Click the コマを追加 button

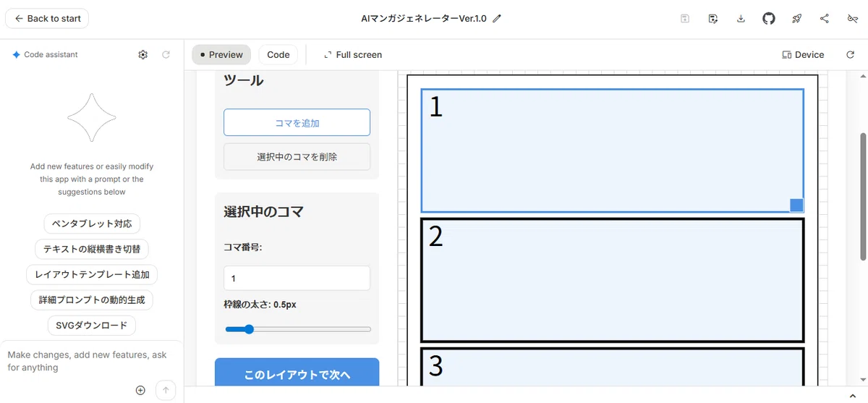(x=297, y=123)
